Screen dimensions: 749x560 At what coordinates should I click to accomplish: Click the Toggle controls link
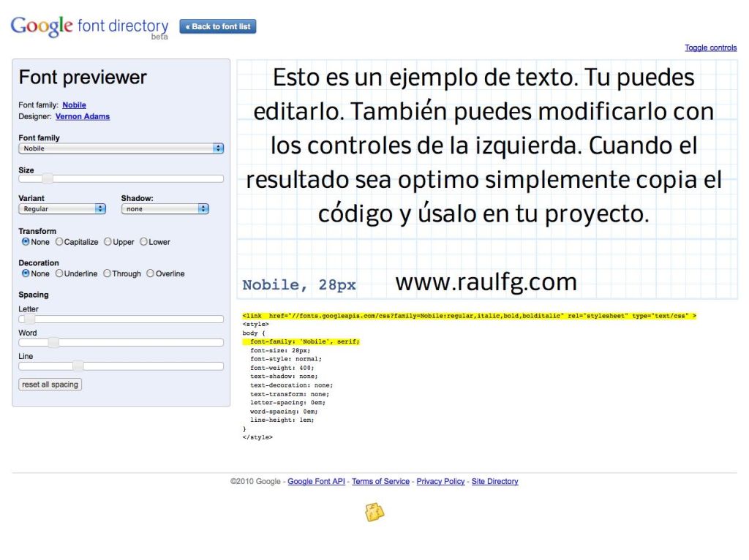tap(710, 48)
